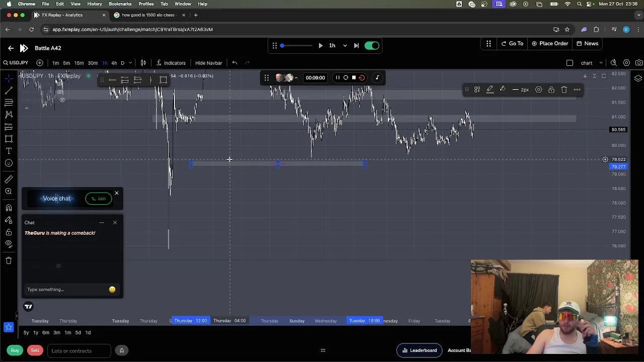This screenshot has height=362, width=644.
Task: Toggle lock all drawings padlock
Action: click(x=9, y=232)
